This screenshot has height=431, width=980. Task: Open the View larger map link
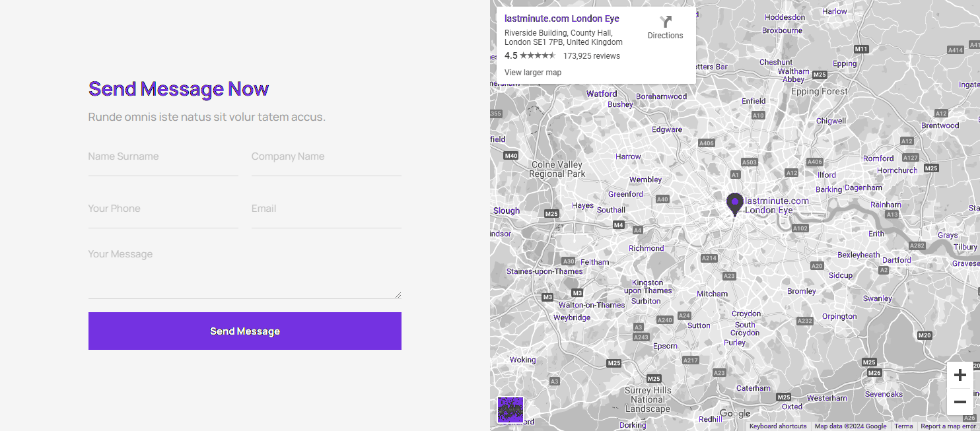533,73
